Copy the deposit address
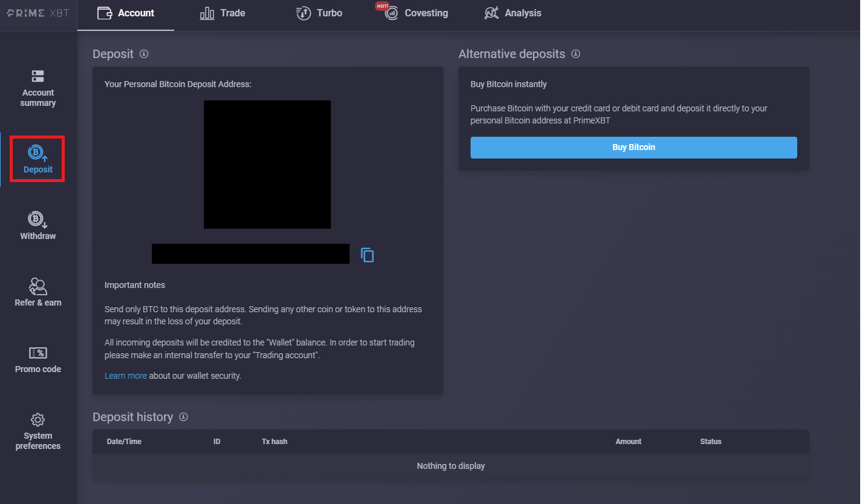868x504 pixels. pyautogui.click(x=367, y=255)
